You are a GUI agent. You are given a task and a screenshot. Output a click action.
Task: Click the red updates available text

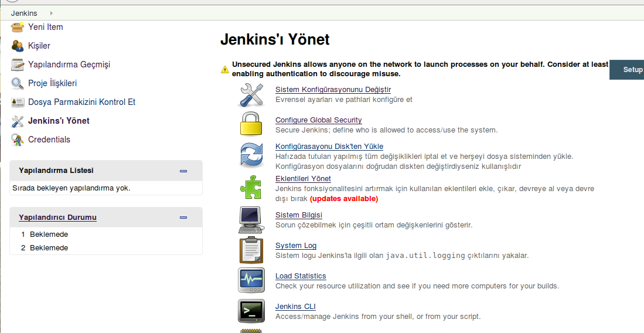click(x=344, y=199)
